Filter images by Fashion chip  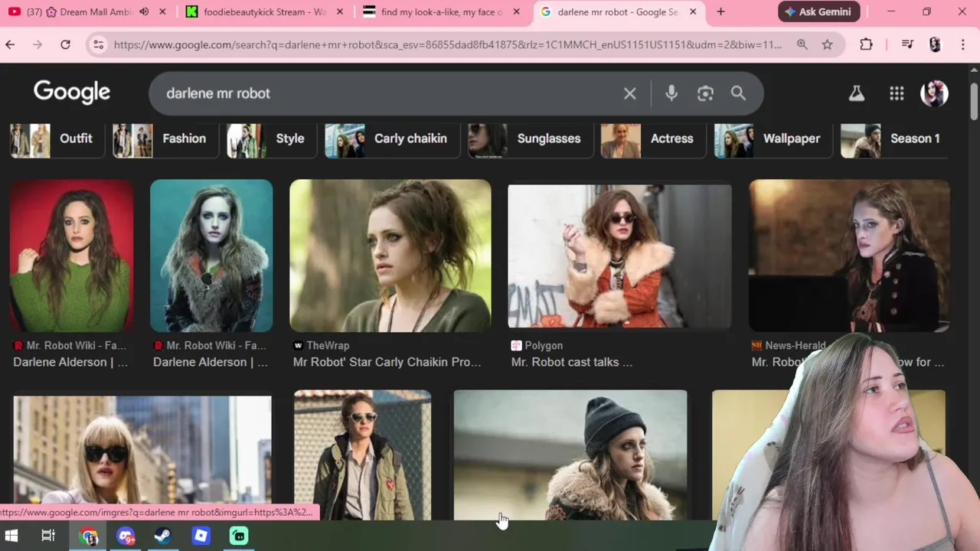click(165, 140)
